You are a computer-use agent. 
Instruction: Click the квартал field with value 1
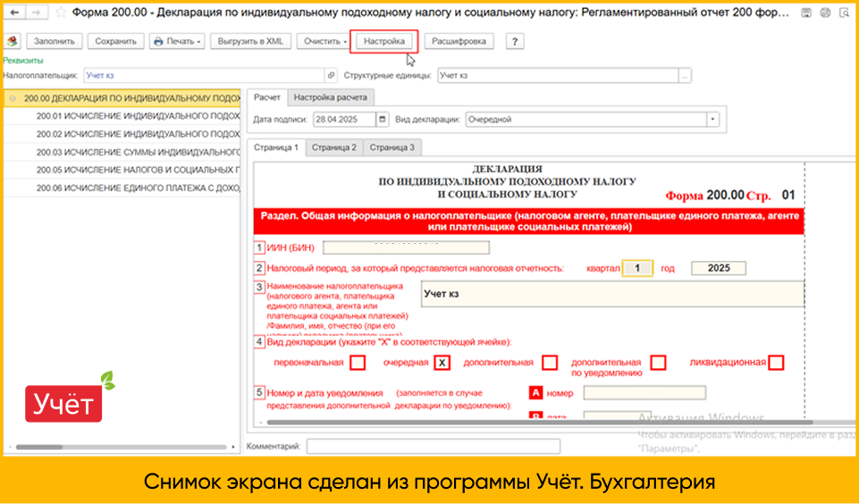(x=637, y=268)
